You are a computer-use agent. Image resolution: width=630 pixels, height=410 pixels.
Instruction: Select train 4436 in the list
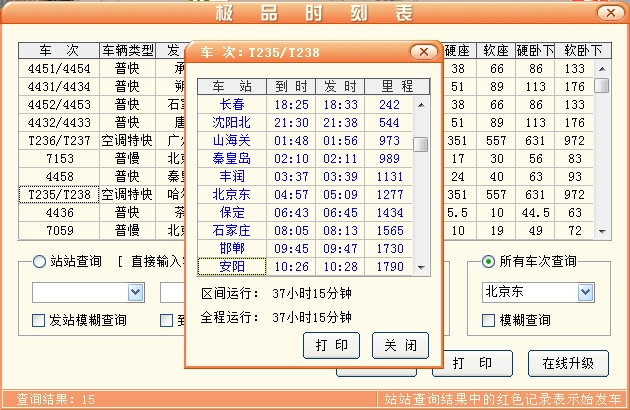point(59,213)
